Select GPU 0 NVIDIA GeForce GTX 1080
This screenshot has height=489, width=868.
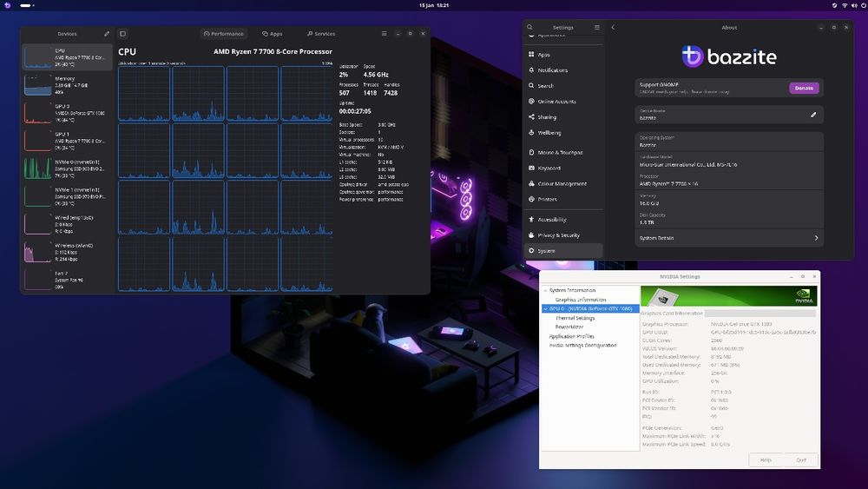tap(67, 113)
